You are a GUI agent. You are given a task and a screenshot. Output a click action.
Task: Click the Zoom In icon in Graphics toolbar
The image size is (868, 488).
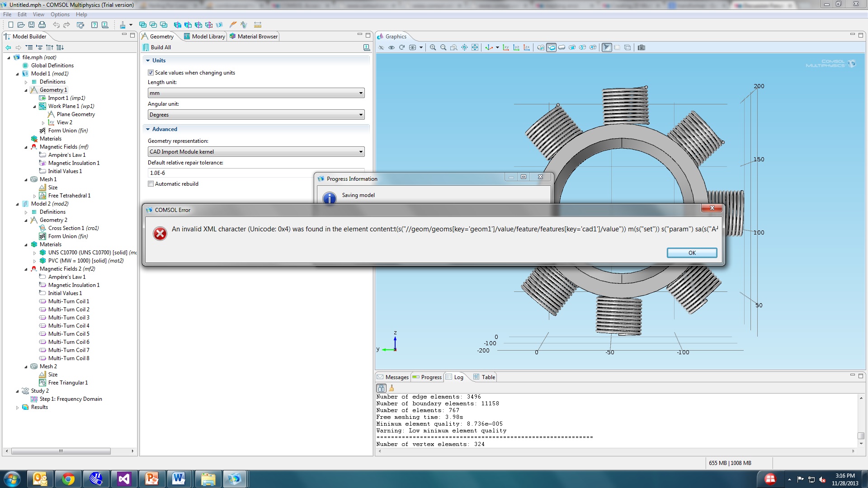click(x=433, y=47)
